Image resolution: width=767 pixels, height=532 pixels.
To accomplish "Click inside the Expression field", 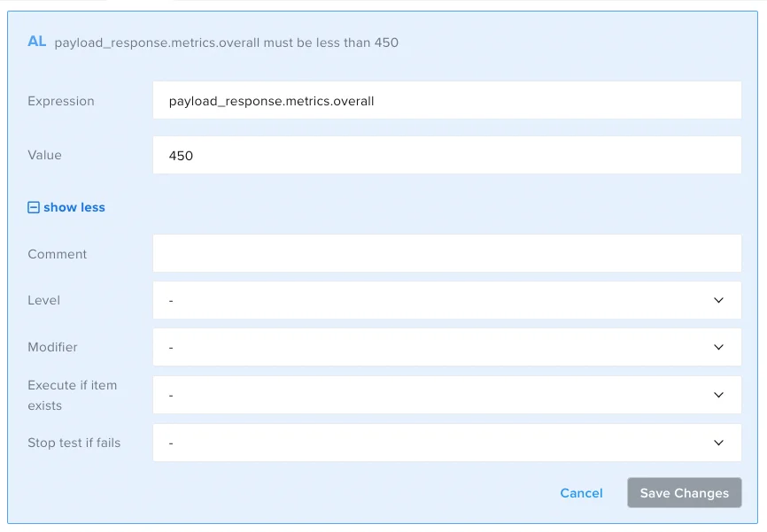I will pos(447,100).
